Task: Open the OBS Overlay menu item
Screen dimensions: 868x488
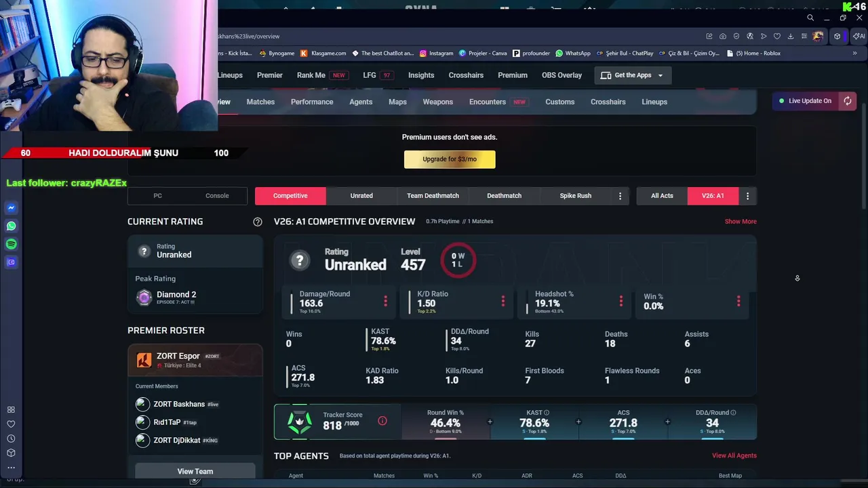Action: point(561,75)
